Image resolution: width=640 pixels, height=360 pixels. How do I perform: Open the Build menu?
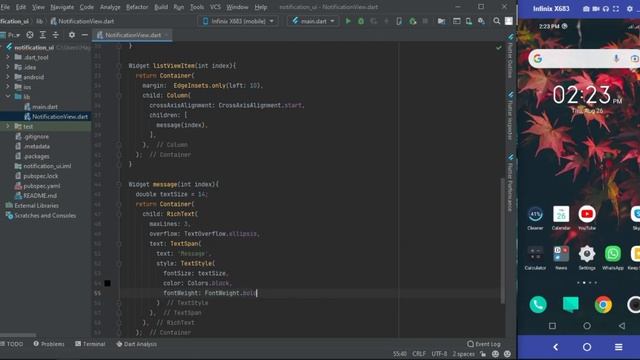point(161,7)
